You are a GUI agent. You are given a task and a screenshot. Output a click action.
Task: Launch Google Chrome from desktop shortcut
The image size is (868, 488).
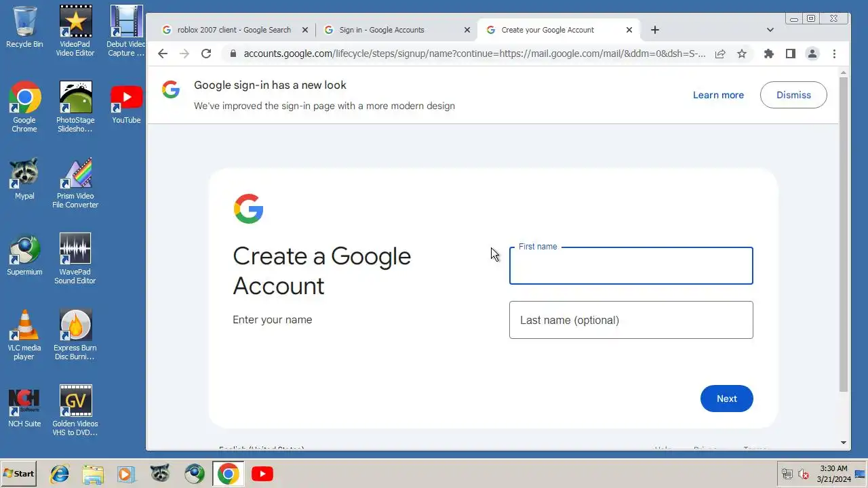tap(24, 106)
